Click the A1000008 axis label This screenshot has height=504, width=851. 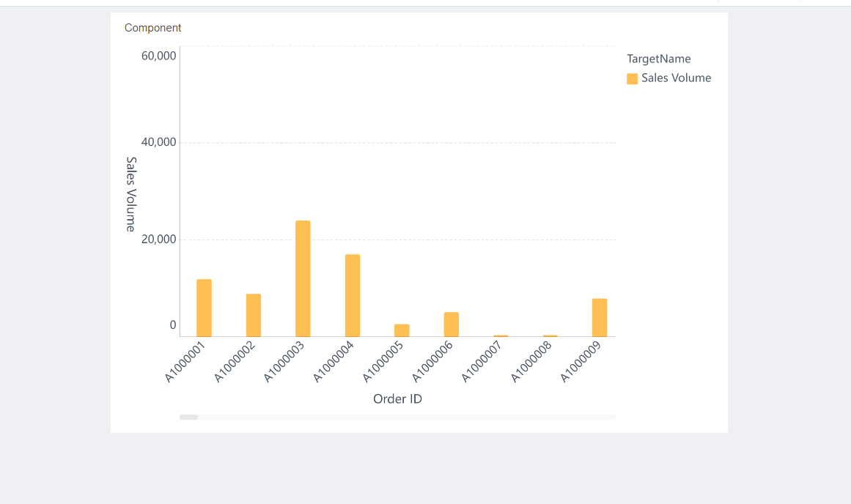(x=530, y=359)
